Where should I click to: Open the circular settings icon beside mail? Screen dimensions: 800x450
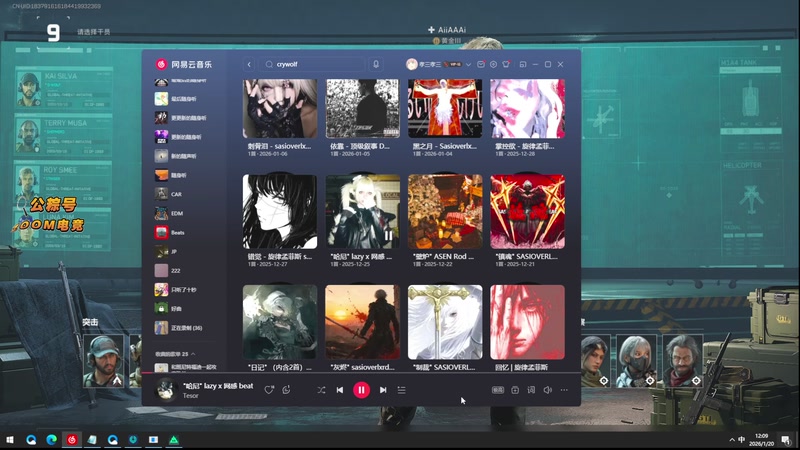pos(493,64)
